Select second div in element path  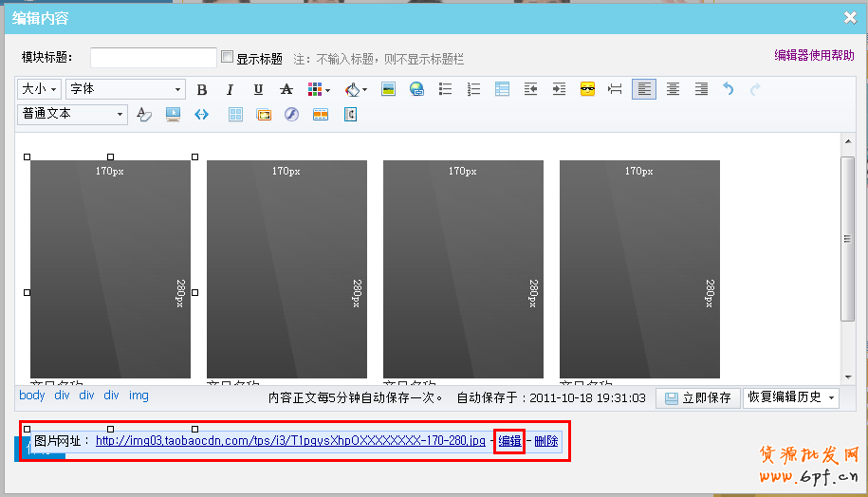86,396
